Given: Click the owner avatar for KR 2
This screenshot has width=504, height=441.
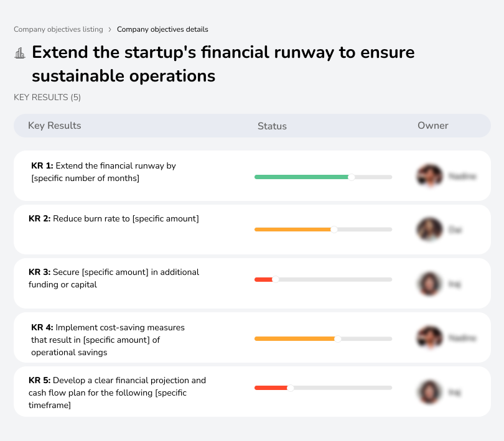Looking at the screenshot, I should click(x=429, y=229).
